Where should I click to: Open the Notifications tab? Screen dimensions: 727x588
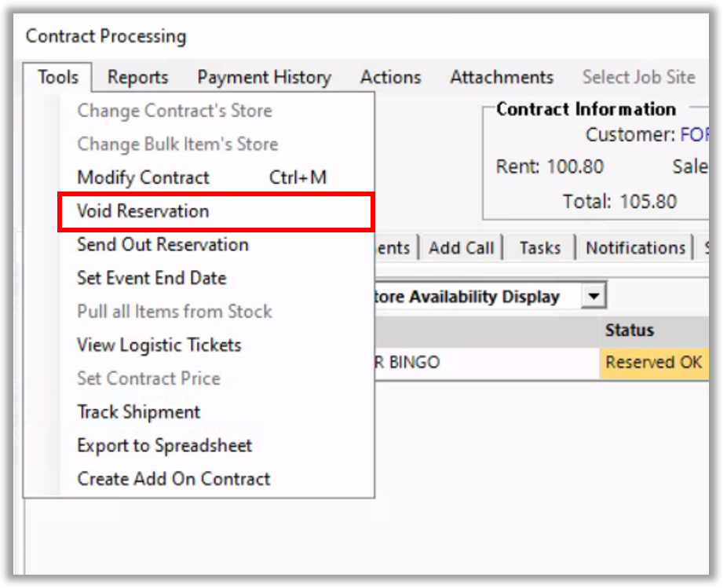click(x=635, y=248)
